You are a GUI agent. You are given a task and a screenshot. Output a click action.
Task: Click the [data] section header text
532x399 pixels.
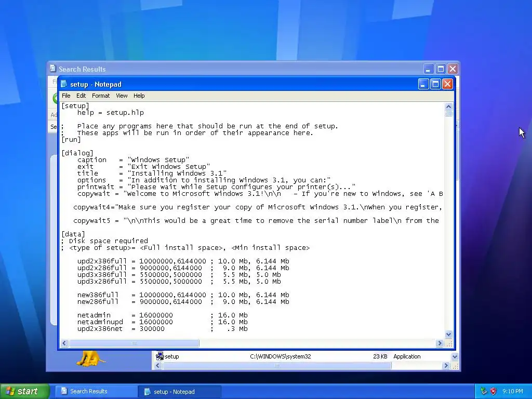(73, 234)
